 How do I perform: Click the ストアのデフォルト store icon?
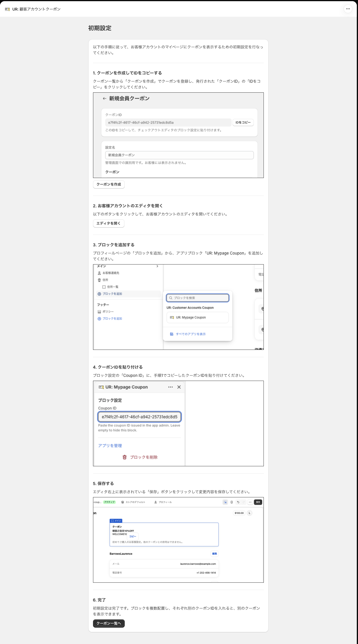(x=123, y=502)
